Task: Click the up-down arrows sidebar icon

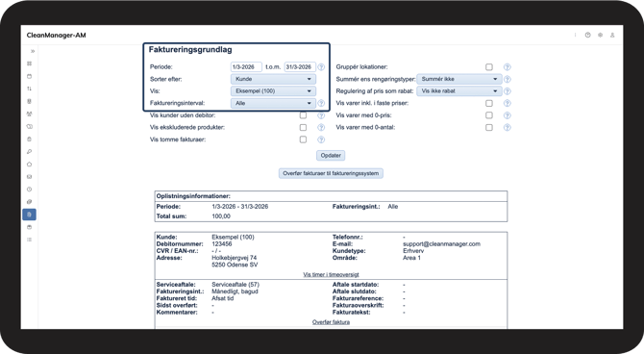Action: [29, 88]
